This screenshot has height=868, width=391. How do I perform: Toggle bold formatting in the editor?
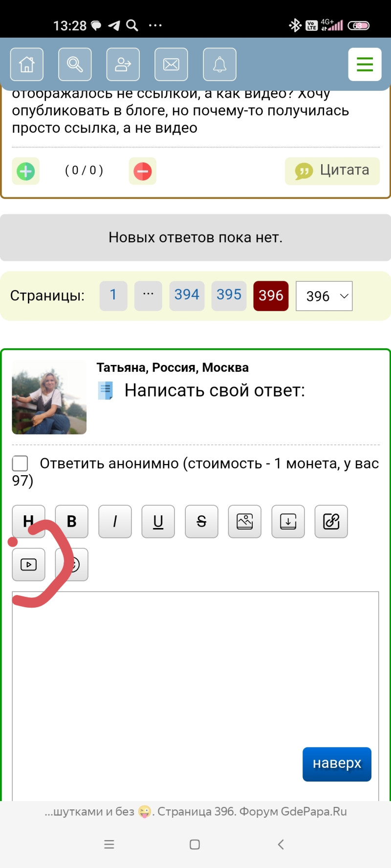(72, 522)
